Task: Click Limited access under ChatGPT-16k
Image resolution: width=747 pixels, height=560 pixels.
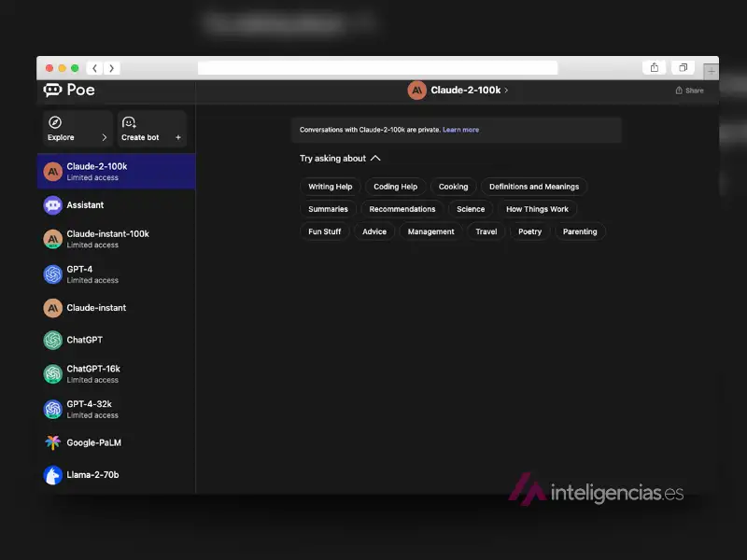Action: point(92,380)
